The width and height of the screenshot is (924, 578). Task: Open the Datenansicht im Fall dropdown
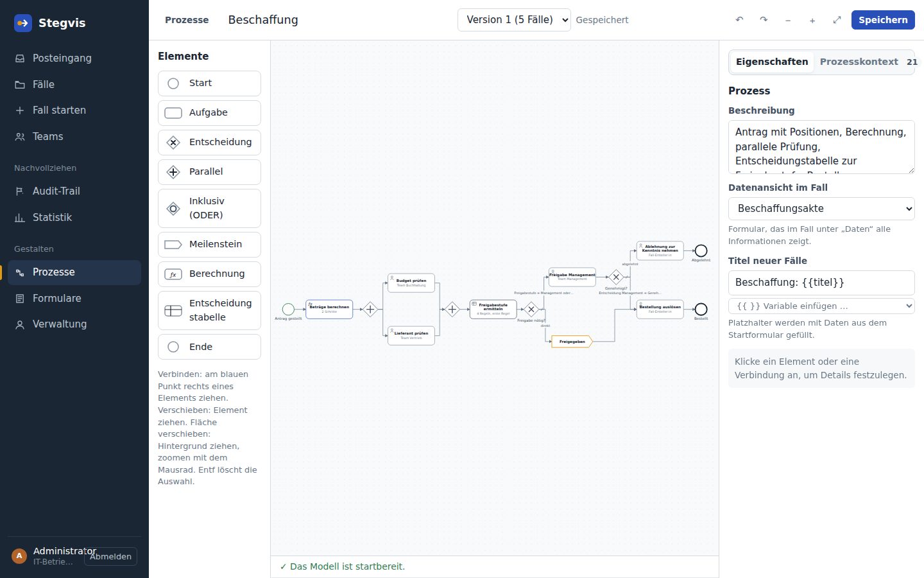coord(821,209)
